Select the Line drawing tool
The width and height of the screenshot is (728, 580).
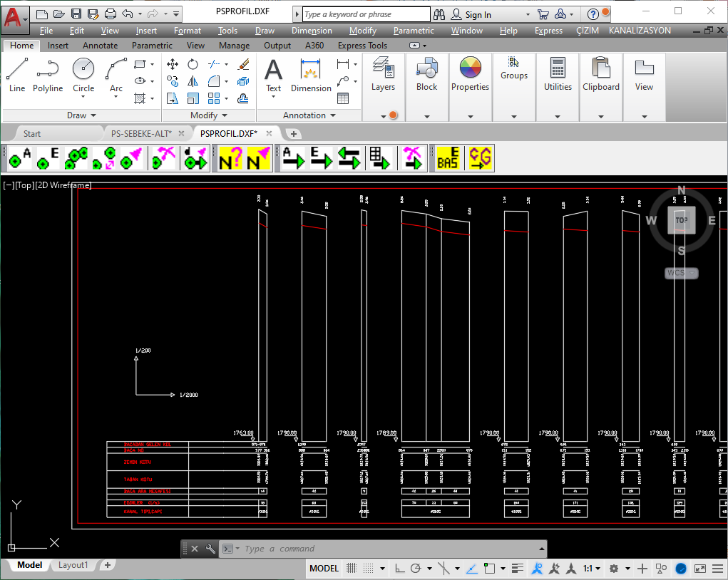[17, 75]
